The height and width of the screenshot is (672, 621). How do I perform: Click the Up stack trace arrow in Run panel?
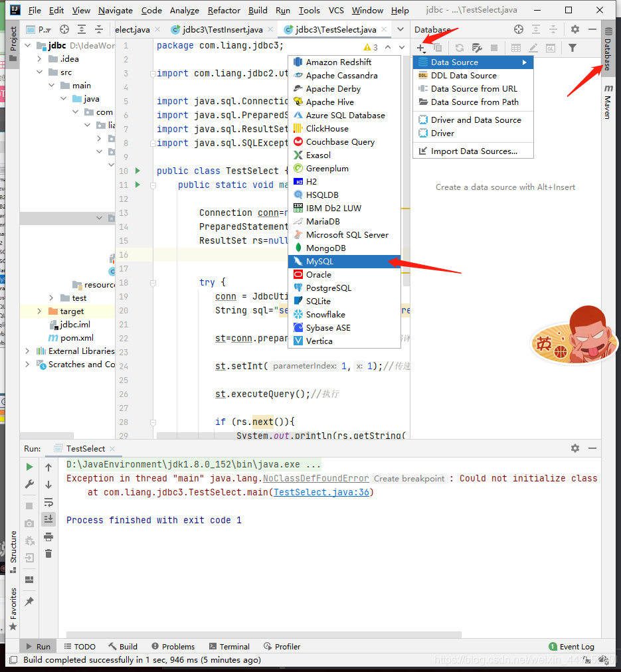(x=48, y=467)
